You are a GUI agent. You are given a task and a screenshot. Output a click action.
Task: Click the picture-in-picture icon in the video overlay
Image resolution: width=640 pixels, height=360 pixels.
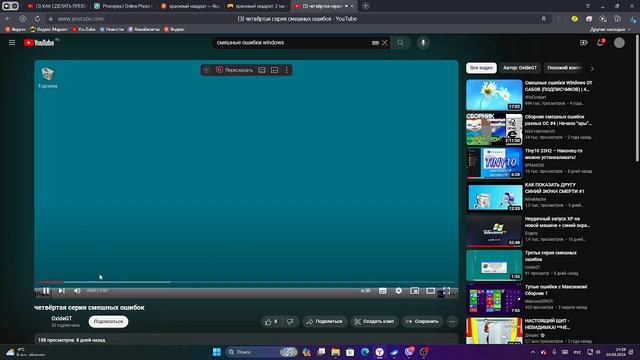275,70
